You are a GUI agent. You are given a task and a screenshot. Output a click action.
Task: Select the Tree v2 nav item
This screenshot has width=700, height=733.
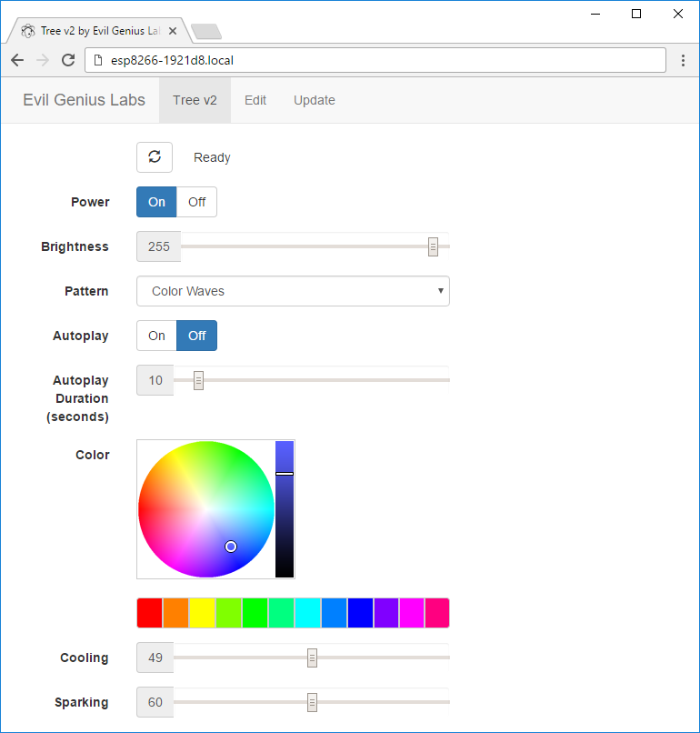click(x=195, y=100)
